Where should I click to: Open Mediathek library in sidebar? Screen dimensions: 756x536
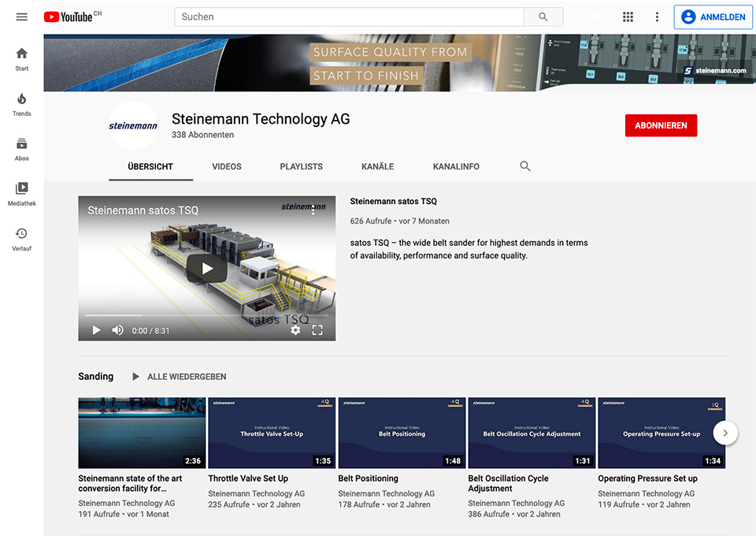click(x=22, y=195)
